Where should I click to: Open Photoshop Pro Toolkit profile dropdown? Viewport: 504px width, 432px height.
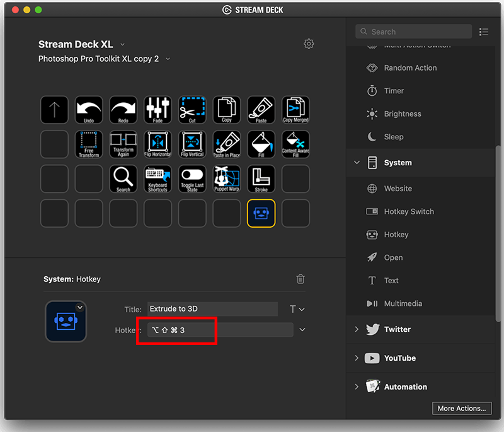click(168, 59)
